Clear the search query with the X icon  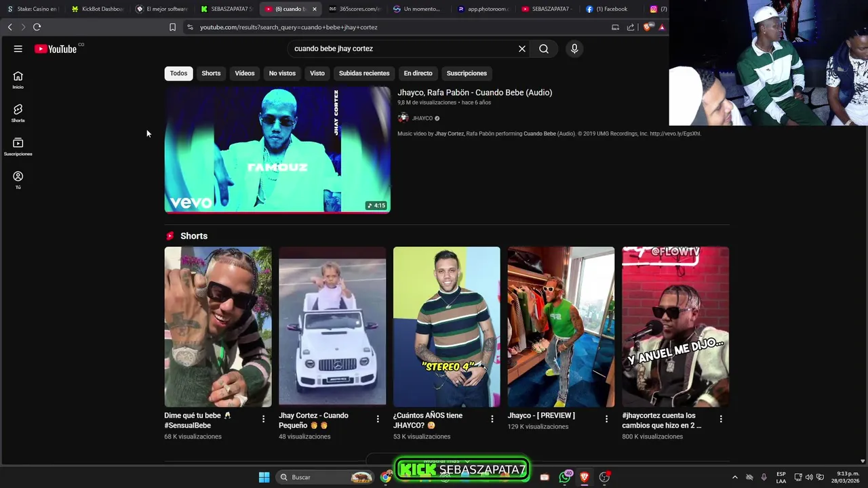coord(522,49)
